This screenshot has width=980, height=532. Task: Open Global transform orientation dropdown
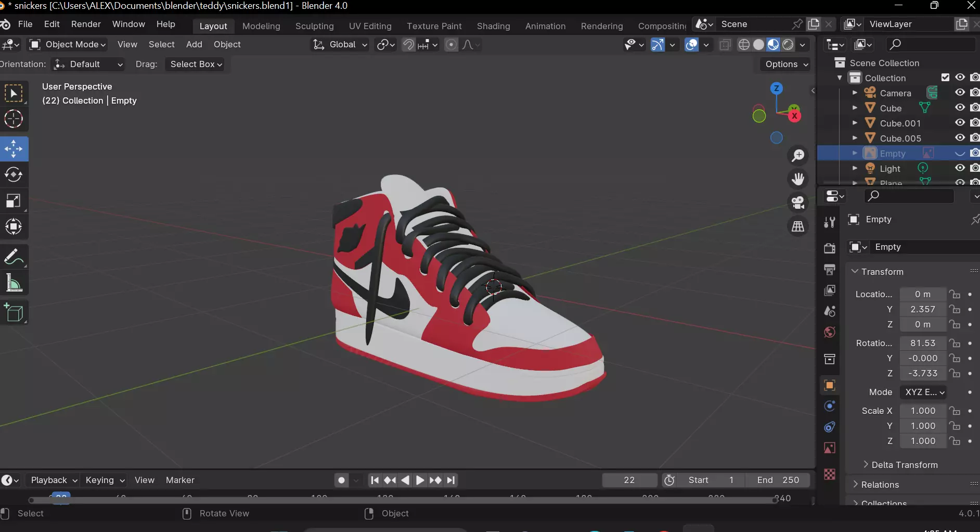340,45
